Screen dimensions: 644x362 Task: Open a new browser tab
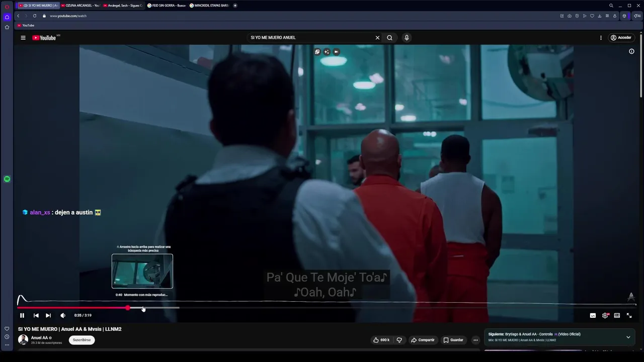[x=235, y=6]
